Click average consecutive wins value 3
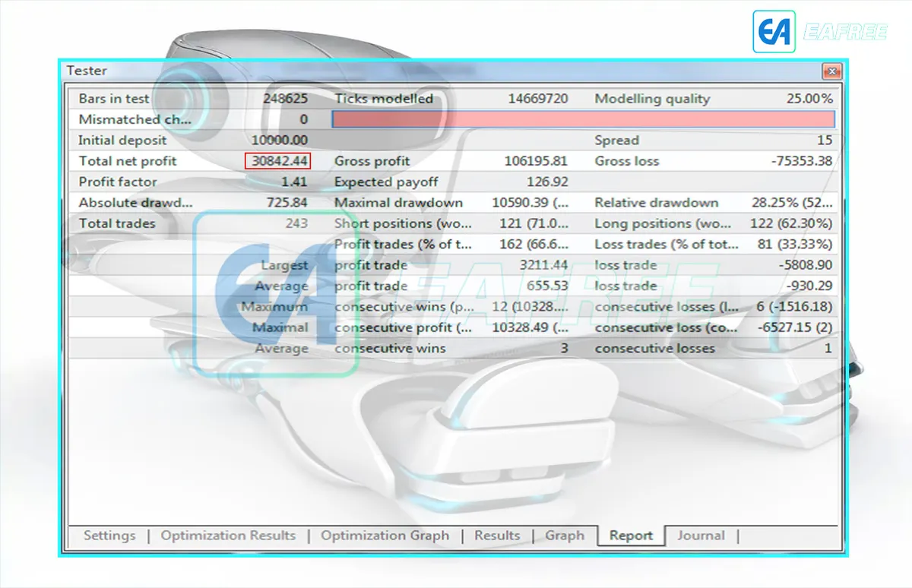Viewport: 912px width, 588px height. click(x=564, y=349)
